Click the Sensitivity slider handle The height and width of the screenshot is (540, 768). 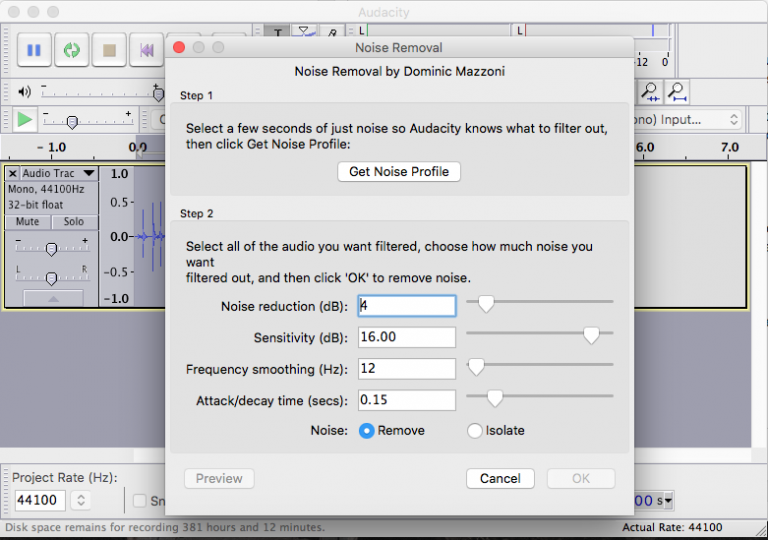[591, 336]
